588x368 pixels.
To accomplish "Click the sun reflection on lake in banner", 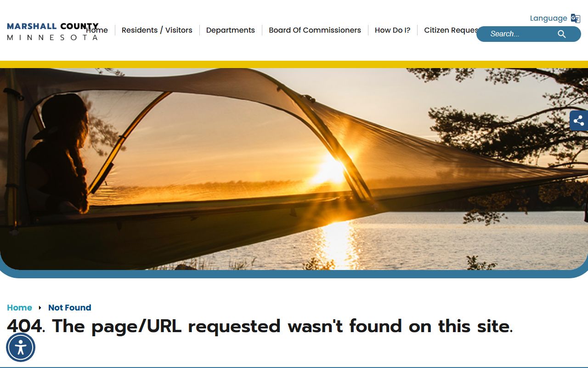I will [x=339, y=245].
